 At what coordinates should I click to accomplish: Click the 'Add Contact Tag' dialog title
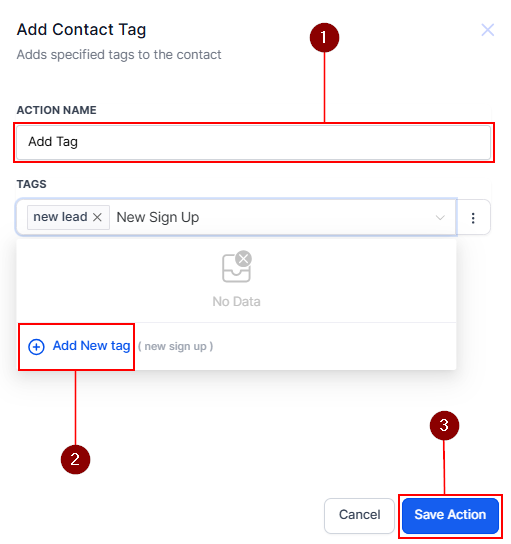(82, 30)
